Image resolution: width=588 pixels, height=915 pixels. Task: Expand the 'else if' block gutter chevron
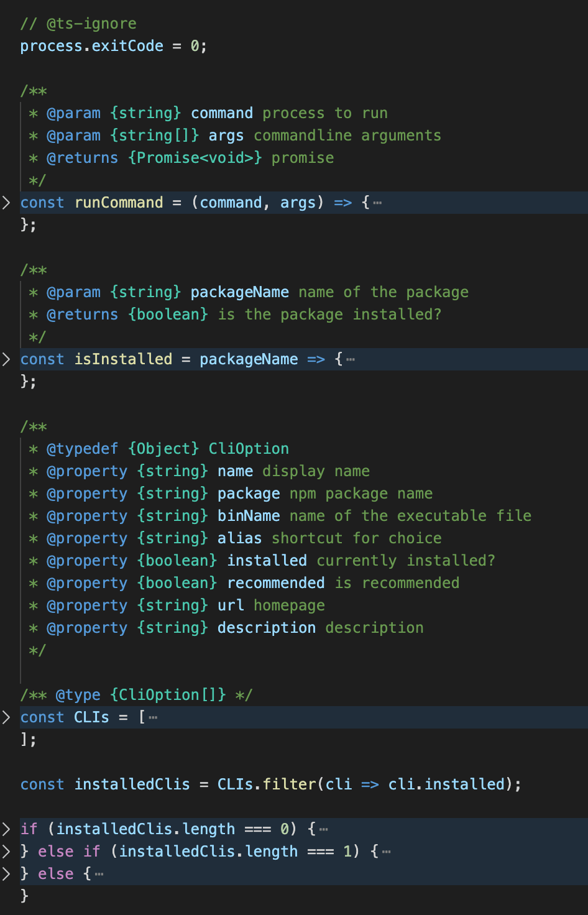tap(6, 852)
